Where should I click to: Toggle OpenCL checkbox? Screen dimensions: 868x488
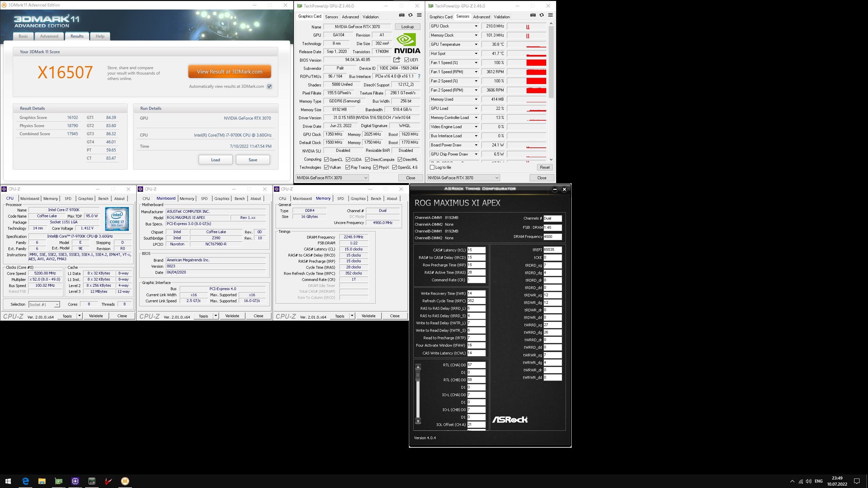click(326, 160)
